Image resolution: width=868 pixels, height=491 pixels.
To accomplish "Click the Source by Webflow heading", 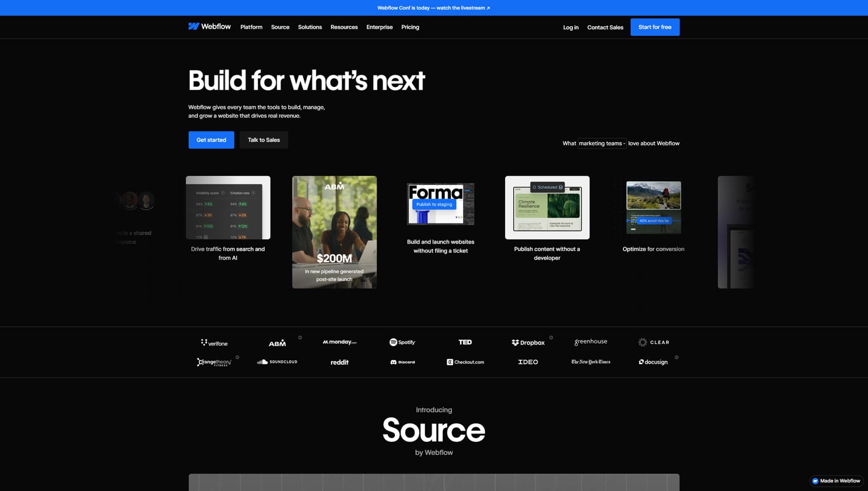I will pyautogui.click(x=433, y=431).
